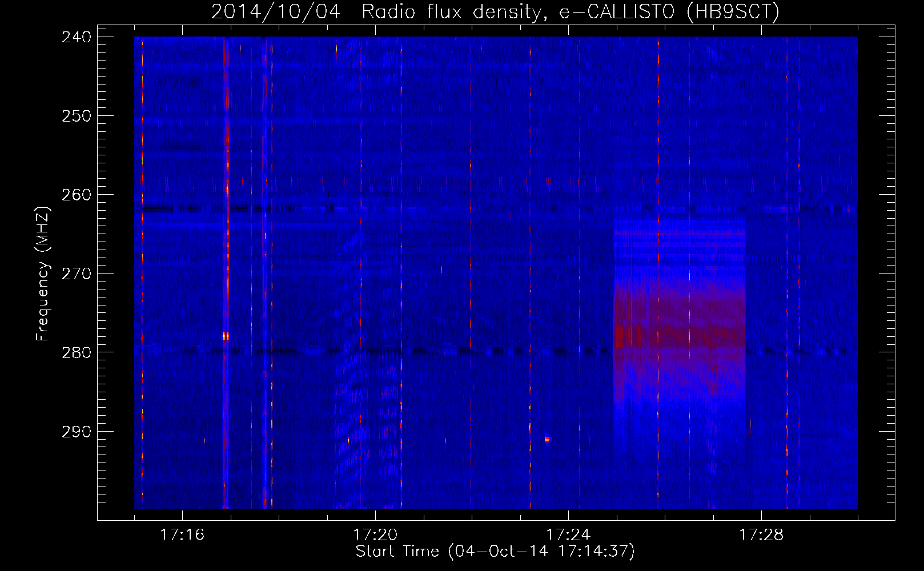Click the 17:28 time tick label
The height and width of the screenshot is (571, 924).
[761, 534]
